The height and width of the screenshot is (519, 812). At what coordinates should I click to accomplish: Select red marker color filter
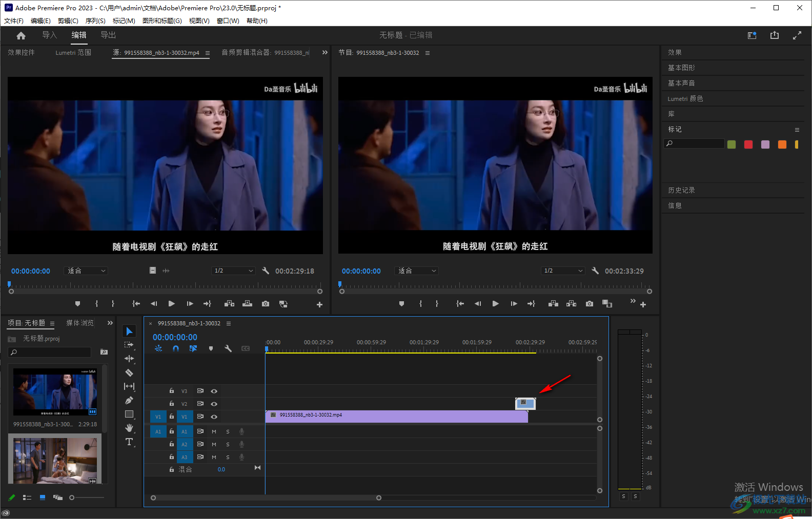(x=748, y=144)
